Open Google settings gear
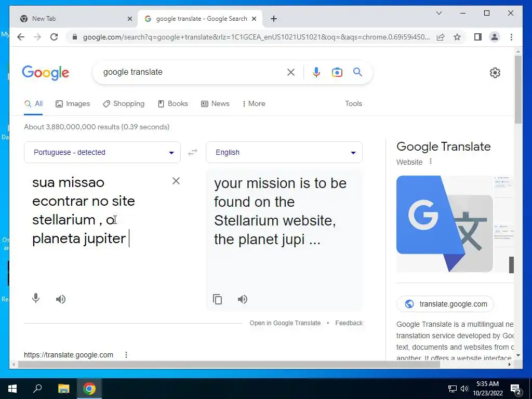 [x=495, y=73]
